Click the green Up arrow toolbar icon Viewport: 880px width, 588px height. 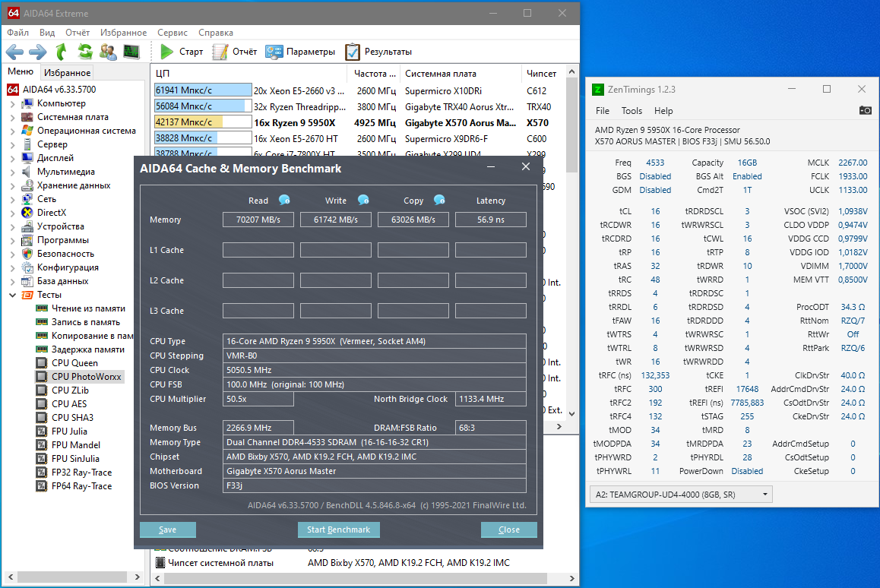pyautogui.click(x=61, y=52)
